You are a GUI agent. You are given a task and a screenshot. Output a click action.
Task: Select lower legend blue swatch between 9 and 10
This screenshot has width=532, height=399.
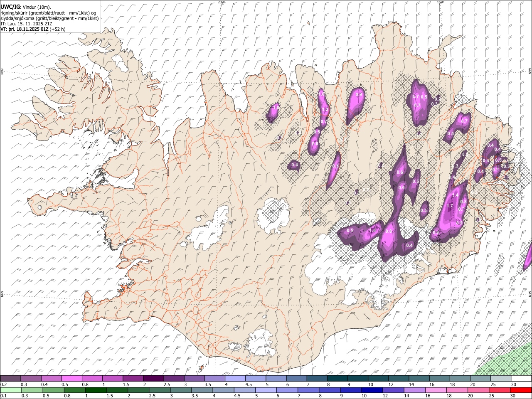click(x=351, y=390)
